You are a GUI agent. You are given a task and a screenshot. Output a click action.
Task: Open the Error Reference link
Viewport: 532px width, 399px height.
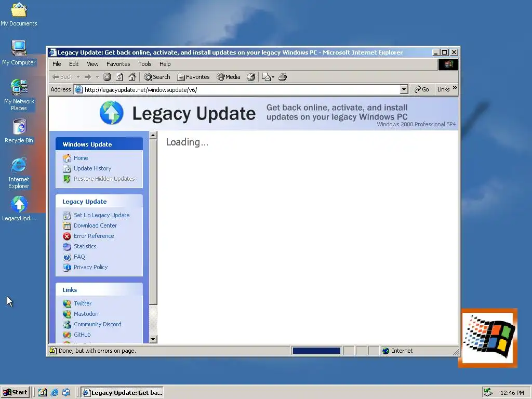94,236
